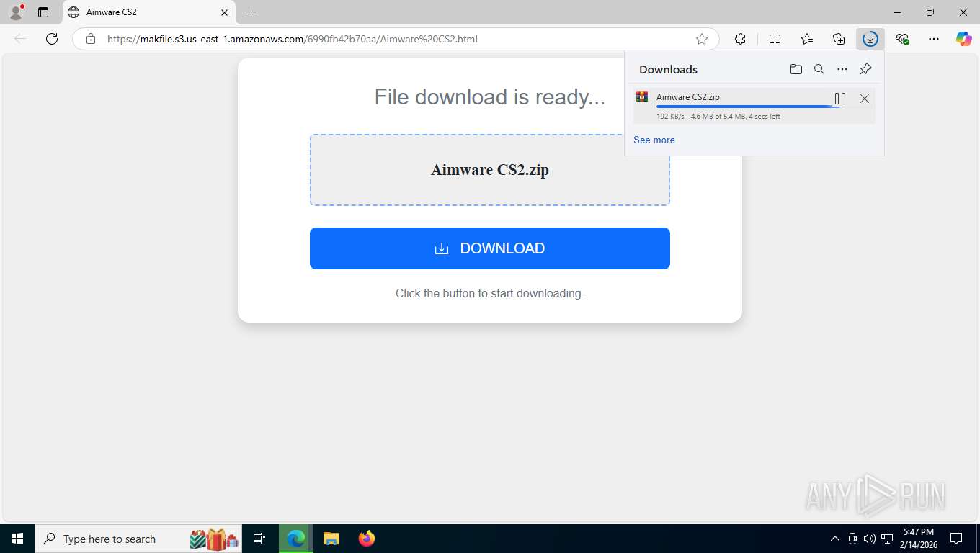Refresh the current page

click(52, 39)
